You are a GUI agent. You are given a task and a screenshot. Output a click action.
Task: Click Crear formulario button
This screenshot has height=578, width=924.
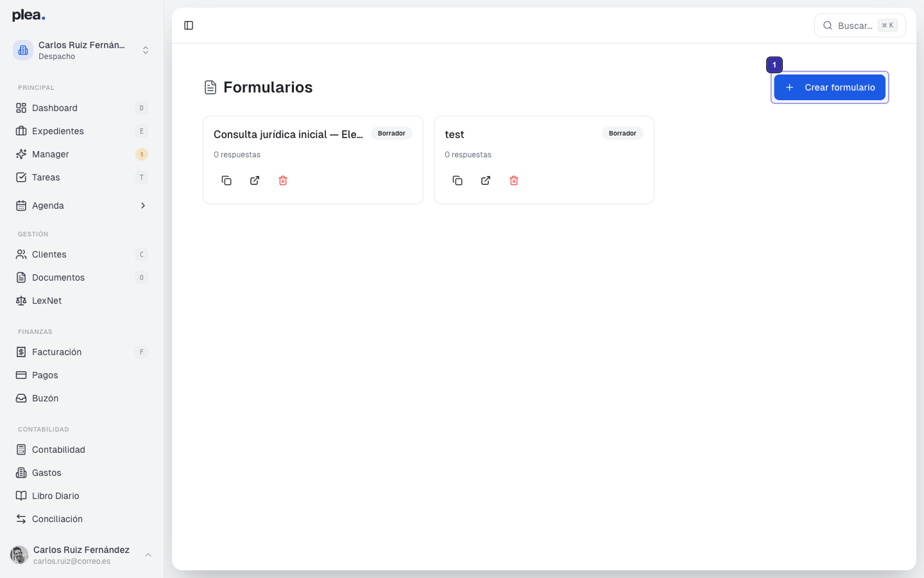(x=830, y=87)
